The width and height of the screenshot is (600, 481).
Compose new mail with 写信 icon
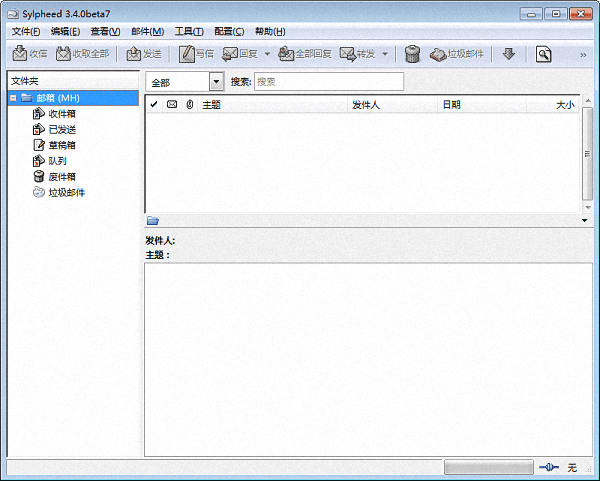[x=187, y=54]
